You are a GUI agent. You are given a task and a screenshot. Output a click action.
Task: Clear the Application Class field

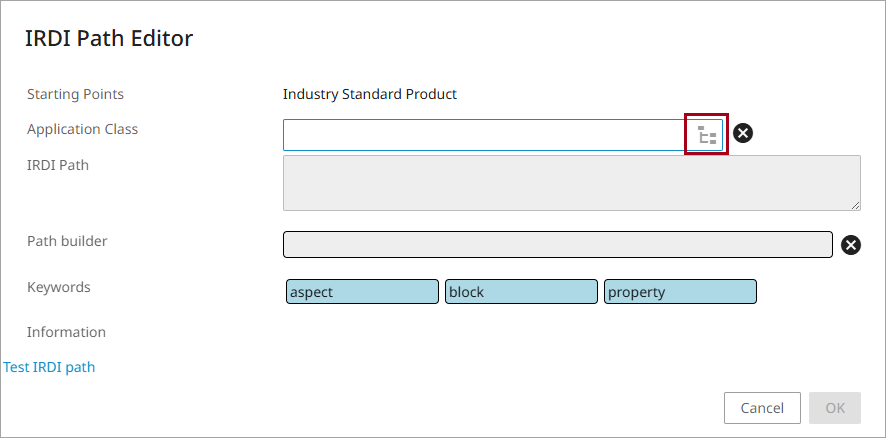tap(742, 133)
